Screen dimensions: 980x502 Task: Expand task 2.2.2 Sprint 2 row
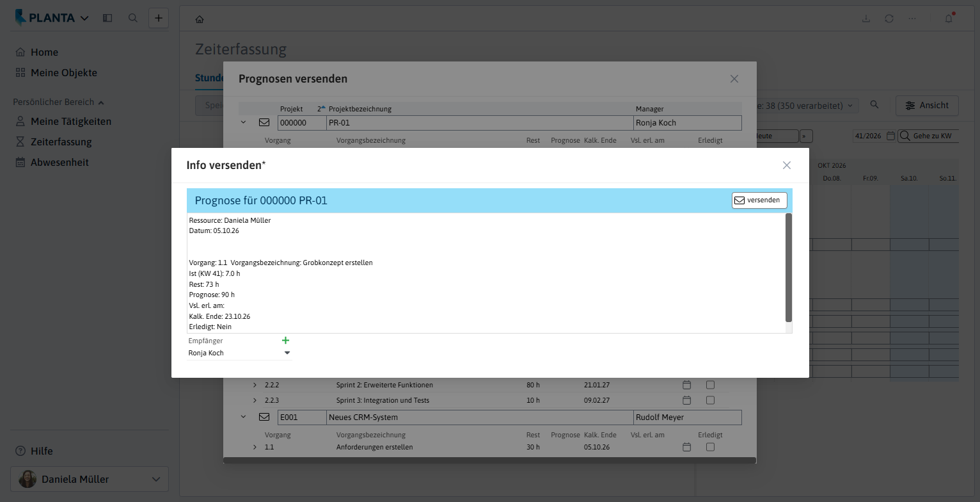(255, 385)
